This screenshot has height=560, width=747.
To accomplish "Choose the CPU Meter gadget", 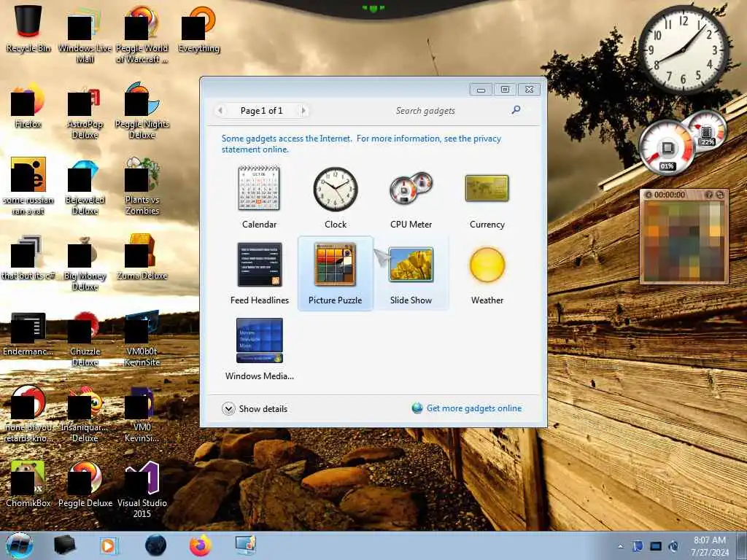I will click(x=411, y=197).
